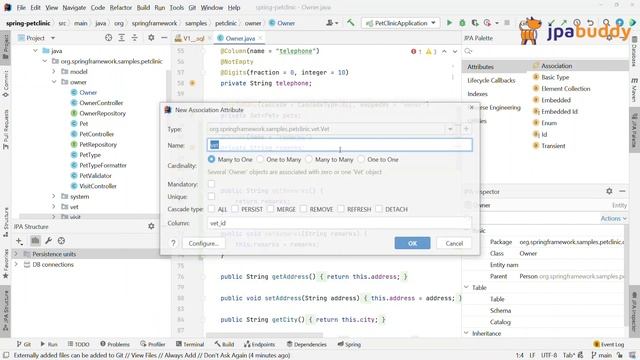The width and height of the screenshot is (640, 360).
Task: Click Cancel in New Association Attribute dialog
Action: click(x=454, y=243)
